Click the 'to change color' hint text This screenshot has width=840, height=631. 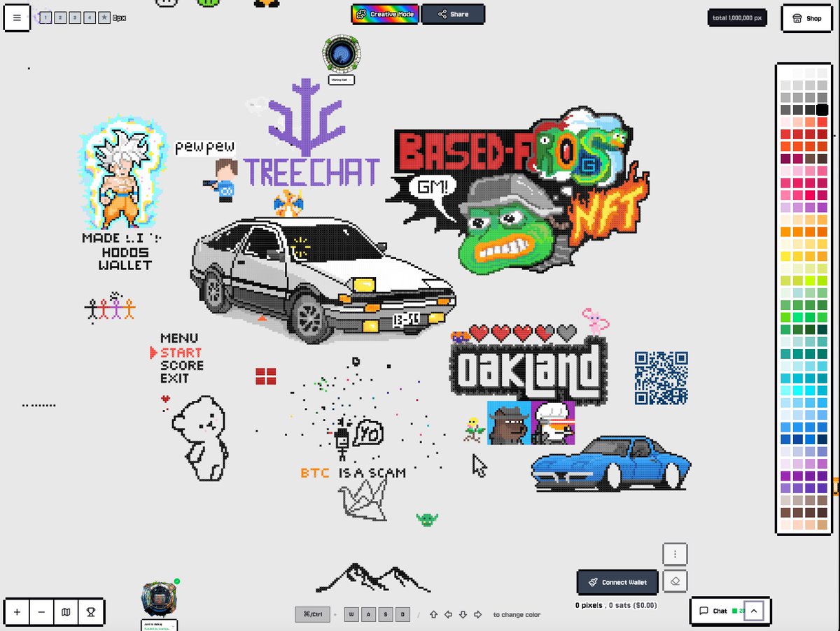tap(517, 614)
